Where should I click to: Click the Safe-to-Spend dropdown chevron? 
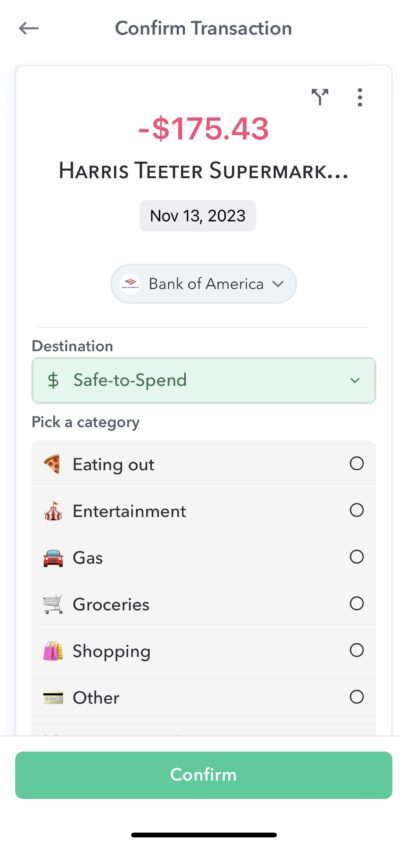click(354, 380)
